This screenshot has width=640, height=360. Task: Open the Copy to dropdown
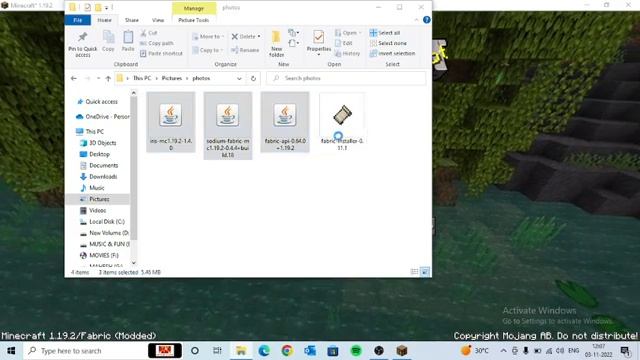pyautogui.click(x=207, y=50)
